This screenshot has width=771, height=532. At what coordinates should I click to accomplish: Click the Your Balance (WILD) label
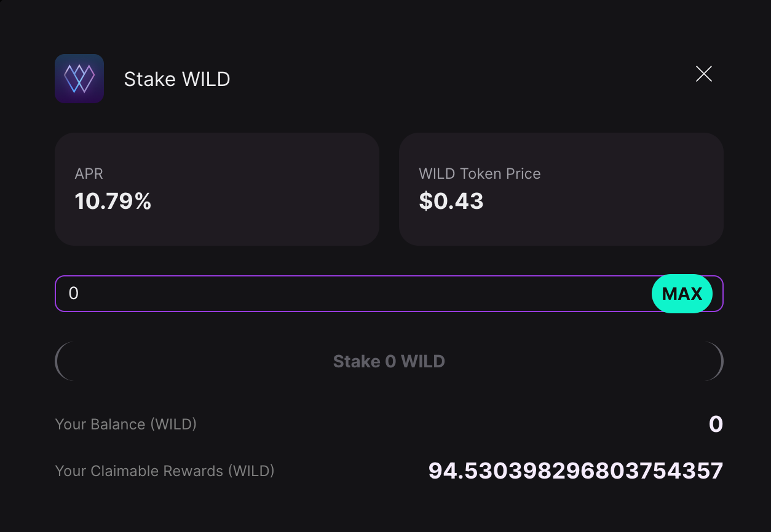click(x=126, y=424)
